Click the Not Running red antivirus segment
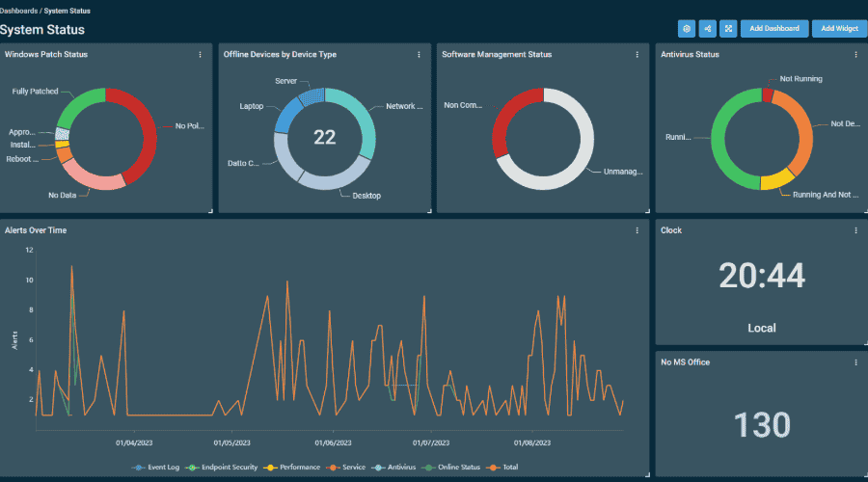This screenshot has height=482, width=868. [768, 94]
